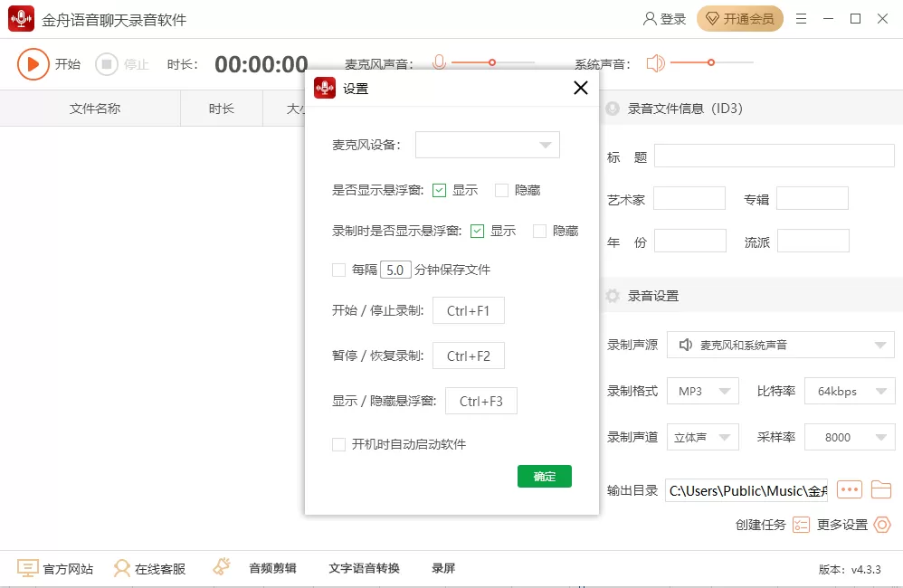
Task: Click the 设置 dialog app icon
Action: coord(325,88)
